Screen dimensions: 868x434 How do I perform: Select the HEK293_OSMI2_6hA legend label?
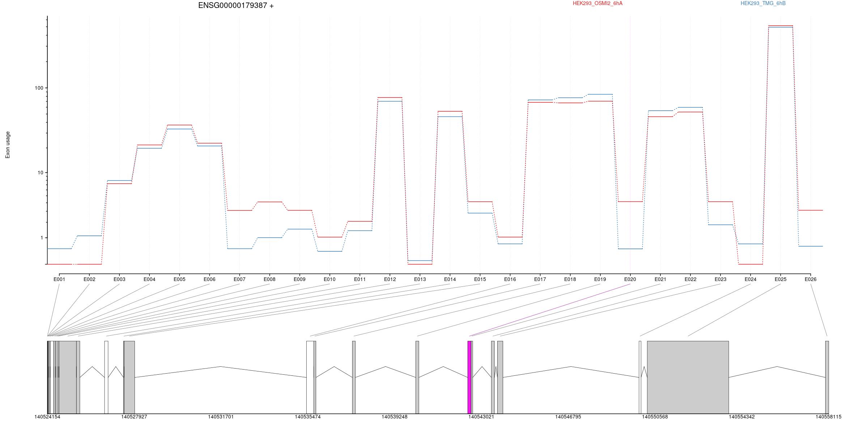pyautogui.click(x=597, y=3)
